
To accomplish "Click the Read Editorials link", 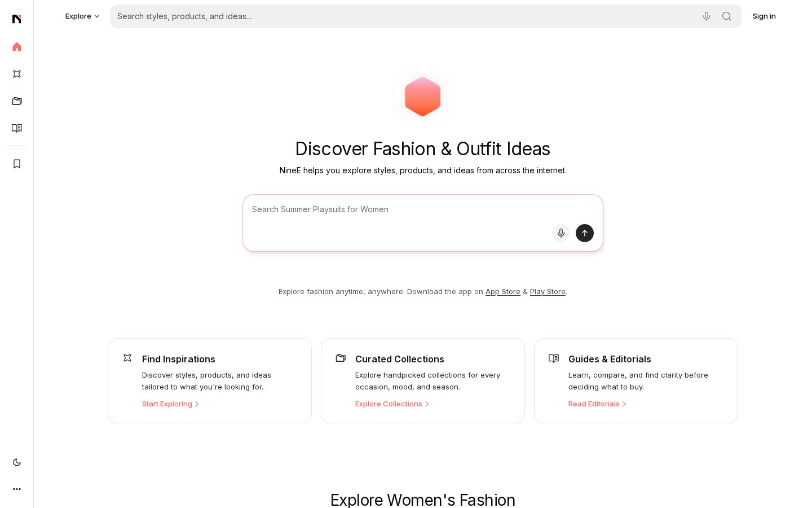I will click(597, 404).
